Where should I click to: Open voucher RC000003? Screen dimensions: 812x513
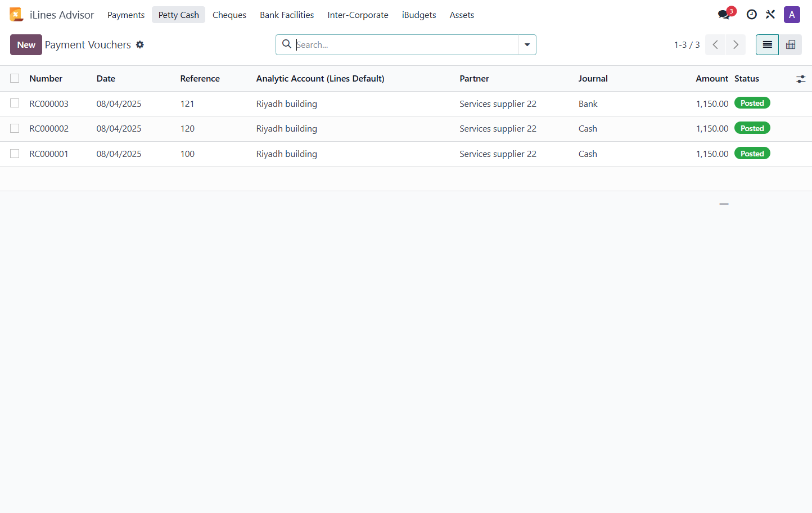point(49,103)
